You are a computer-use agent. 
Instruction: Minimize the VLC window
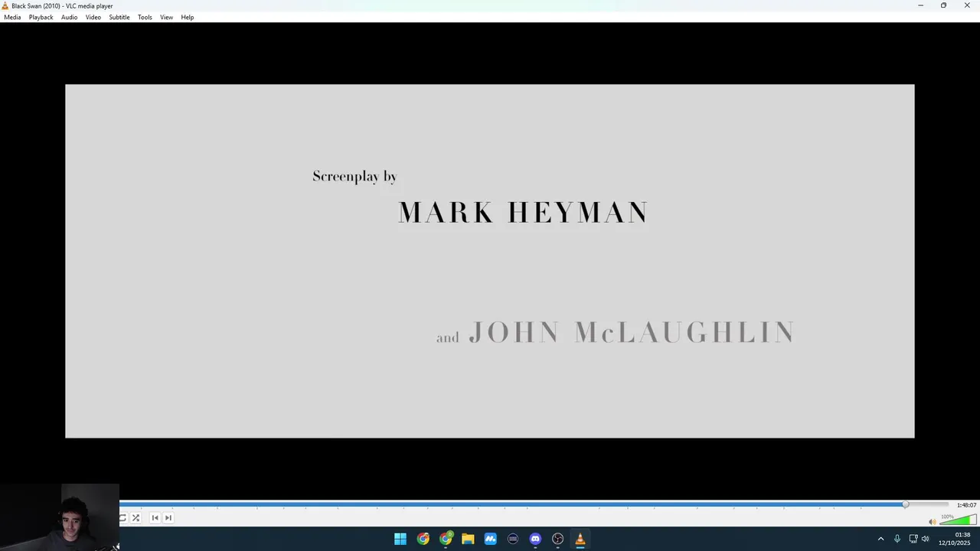pyautogui.click(x=920, y=5)
